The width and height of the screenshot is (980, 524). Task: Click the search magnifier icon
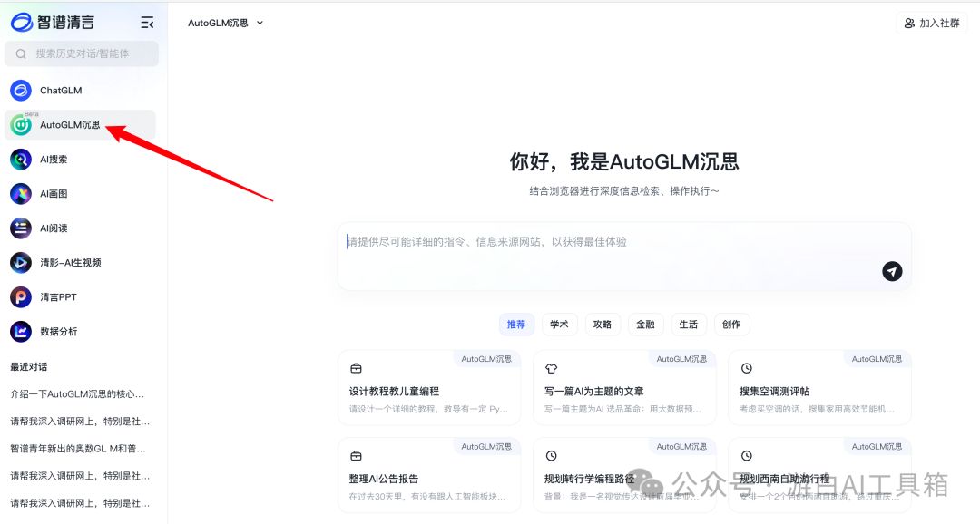[21, 54]
